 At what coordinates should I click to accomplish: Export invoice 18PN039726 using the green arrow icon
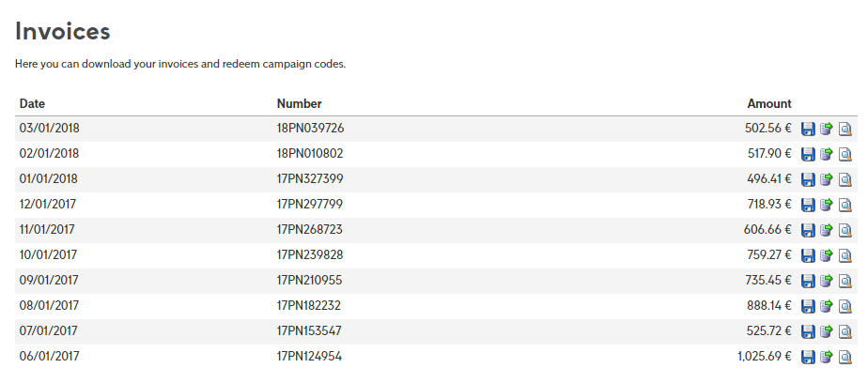tap(827, 129)
